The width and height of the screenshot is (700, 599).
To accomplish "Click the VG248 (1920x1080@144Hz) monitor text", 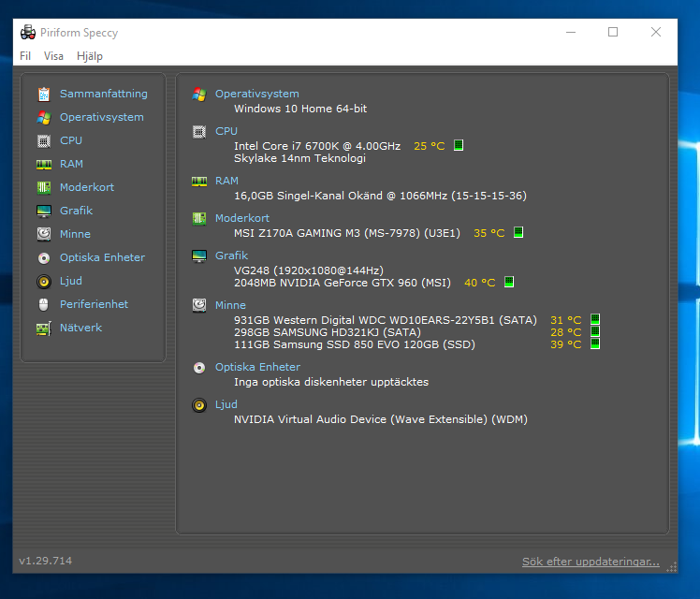I will click(x=309, y=270).
